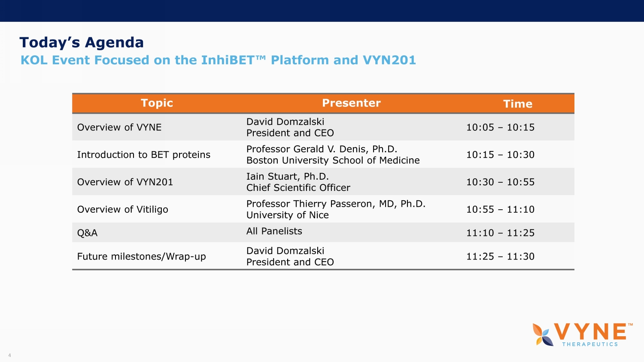This screenshot has width=644, height=362.
Task: Click the VYNE butterfly leaf logo icon
Action: click(x=543, y=335)
